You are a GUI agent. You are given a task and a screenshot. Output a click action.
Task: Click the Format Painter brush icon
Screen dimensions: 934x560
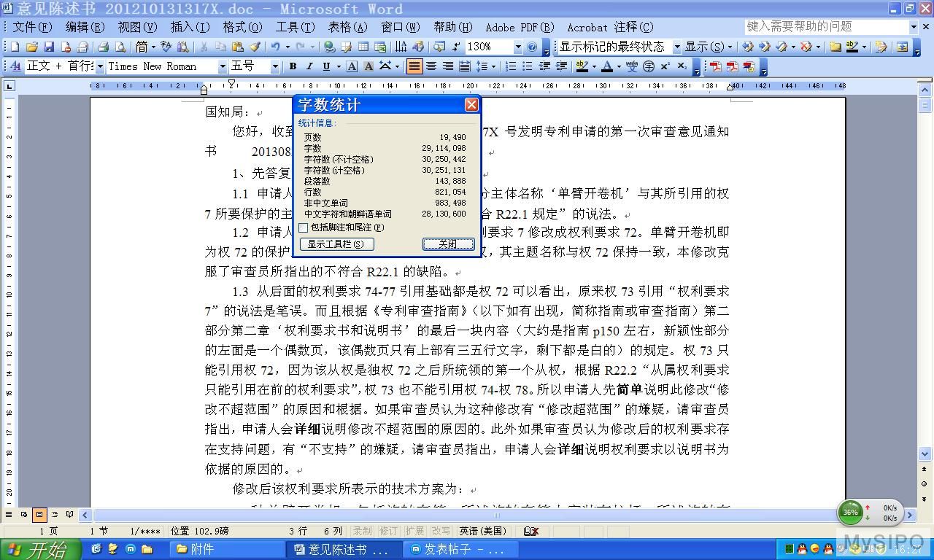tap(255, 47)
